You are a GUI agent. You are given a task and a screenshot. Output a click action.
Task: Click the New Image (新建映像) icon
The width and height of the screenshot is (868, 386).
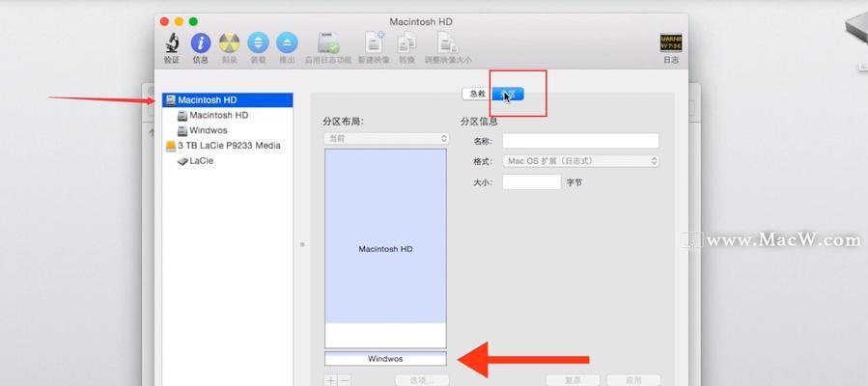click(374, 43)
